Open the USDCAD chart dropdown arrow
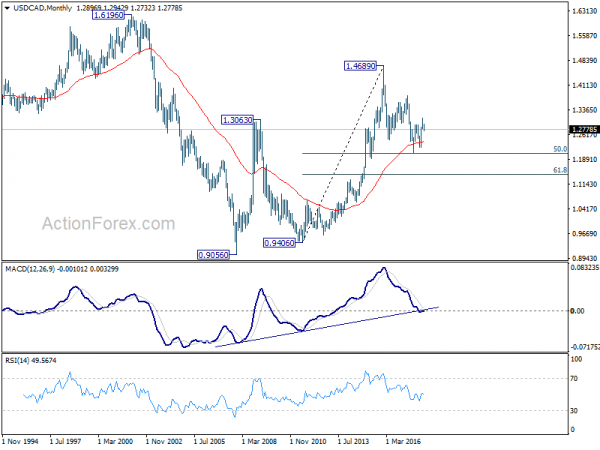 point(7,8)
